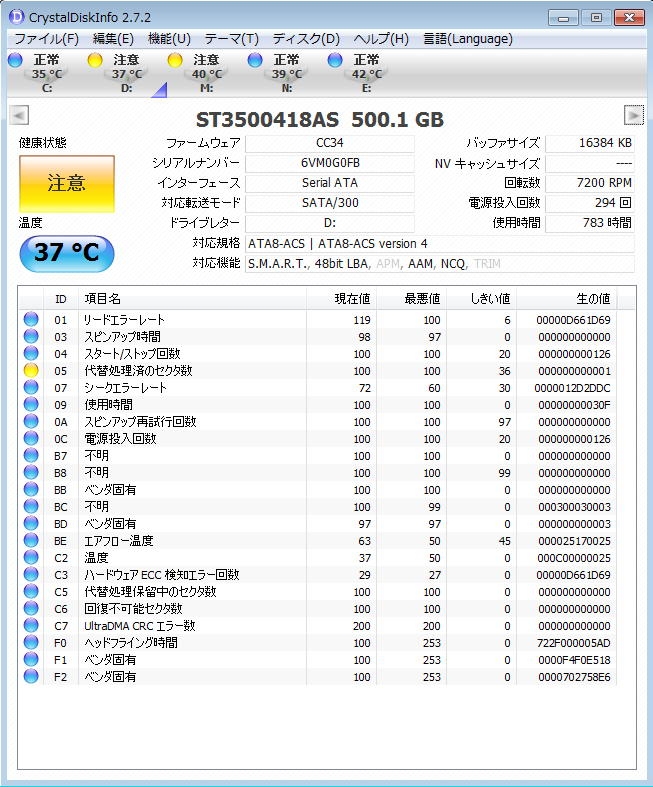Select the UltraDMA CRC エラー数 row name
The width and height of the screenshot is (653, 787).
140,626
